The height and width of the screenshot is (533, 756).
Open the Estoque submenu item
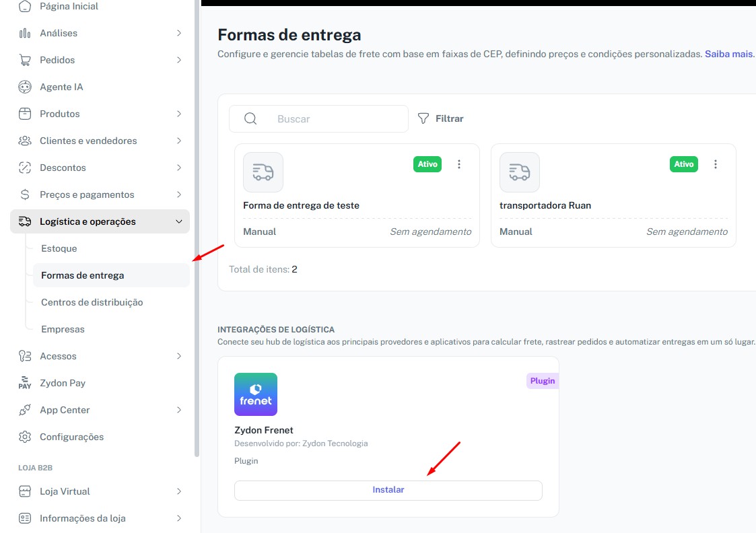(59, 248)
